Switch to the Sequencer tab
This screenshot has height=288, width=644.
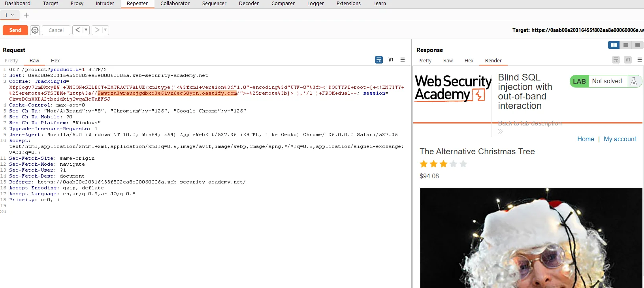(x=214, y=4)
